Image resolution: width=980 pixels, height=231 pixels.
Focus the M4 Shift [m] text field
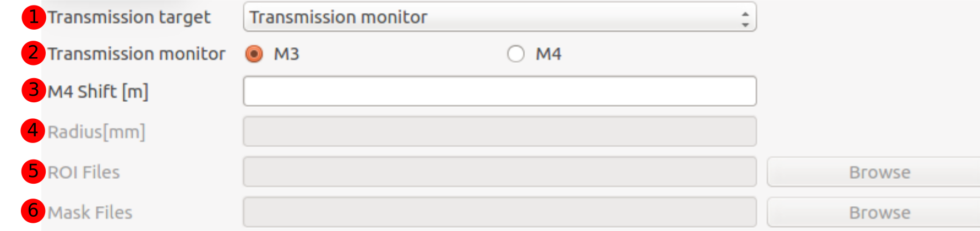pyautogui.click(x=499, y=91)
